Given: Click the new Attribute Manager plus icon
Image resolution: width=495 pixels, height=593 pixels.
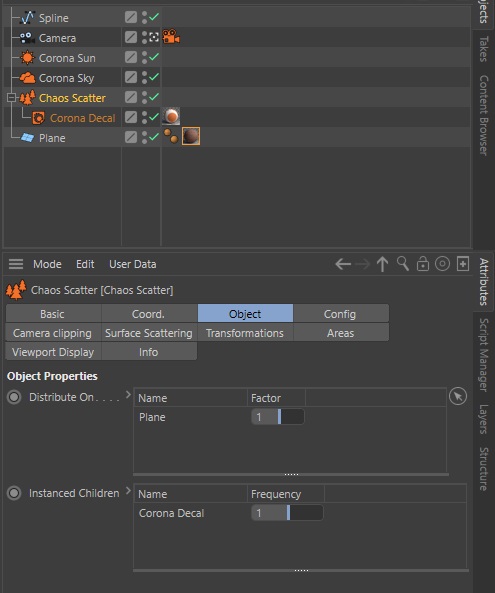Looking at the screenshot, I should tap(463, 264).
